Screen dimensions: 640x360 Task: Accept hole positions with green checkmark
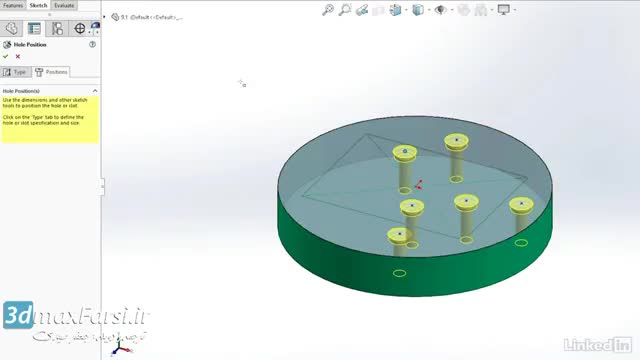(6, 56)
